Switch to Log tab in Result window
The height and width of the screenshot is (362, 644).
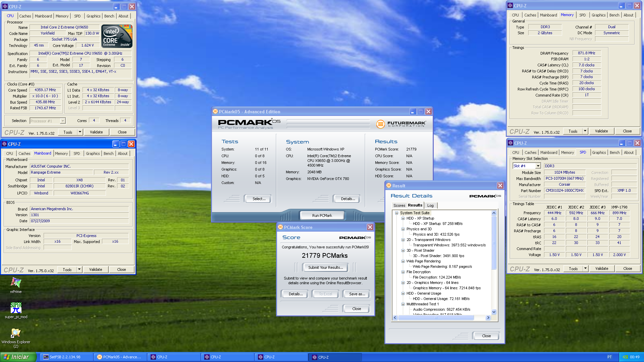coord(430,205)
